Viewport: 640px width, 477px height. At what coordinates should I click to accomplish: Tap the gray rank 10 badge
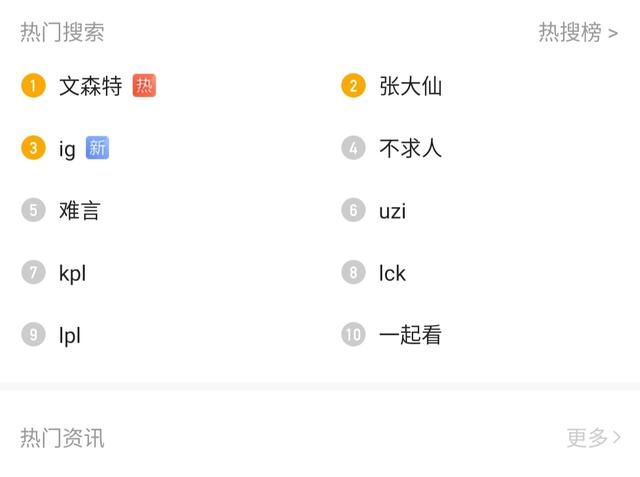(353, 335)
